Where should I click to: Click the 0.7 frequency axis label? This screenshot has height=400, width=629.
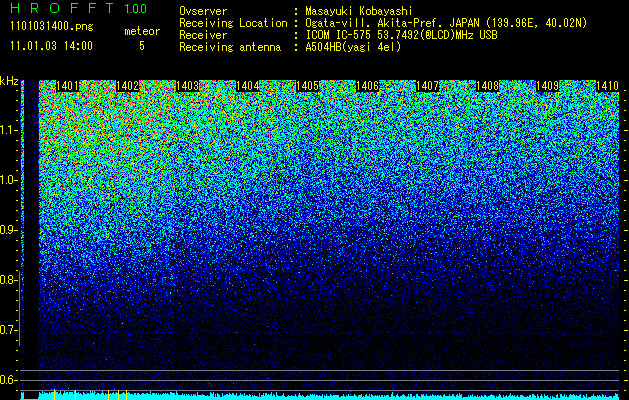[8, 330]
